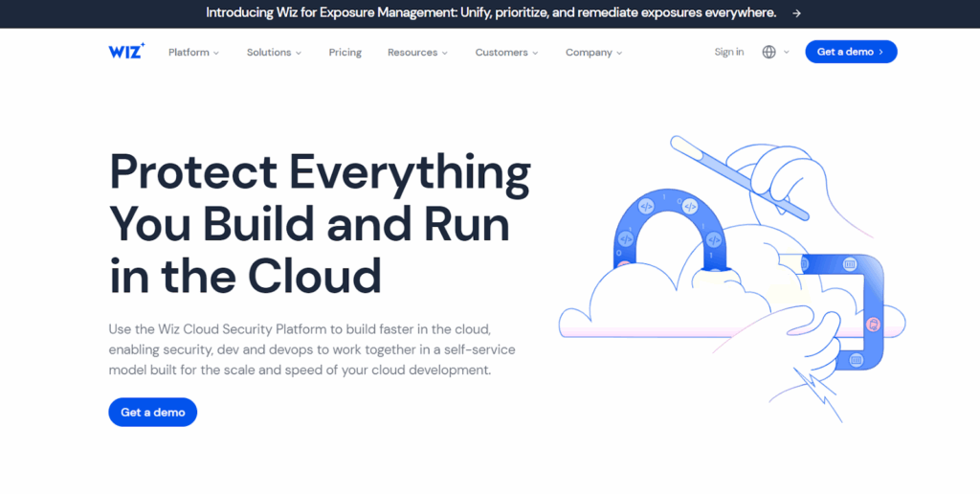Click the cloud and padlock hero illustration
980x494 pixels.
pos(732,279)
